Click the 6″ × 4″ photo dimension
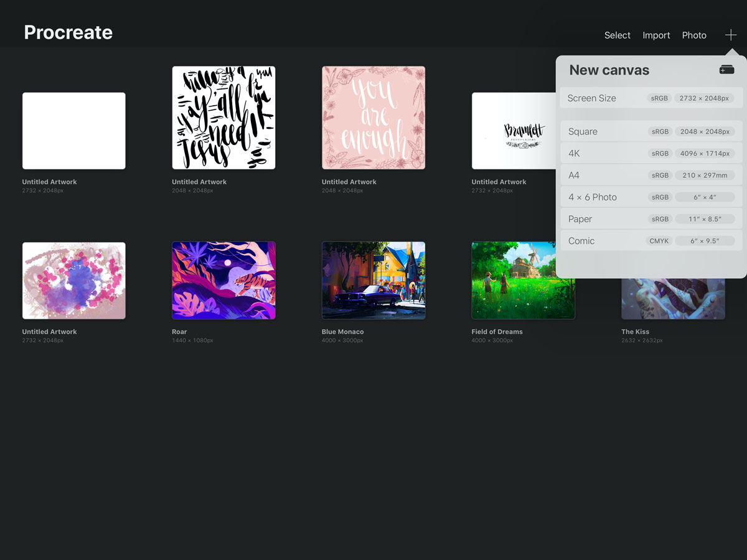 coord(705,197)
